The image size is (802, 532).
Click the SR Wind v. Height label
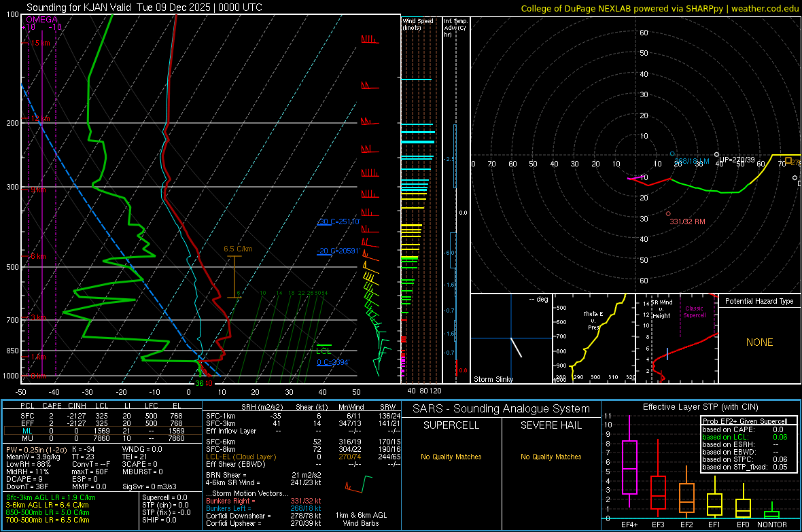(662, 309)
